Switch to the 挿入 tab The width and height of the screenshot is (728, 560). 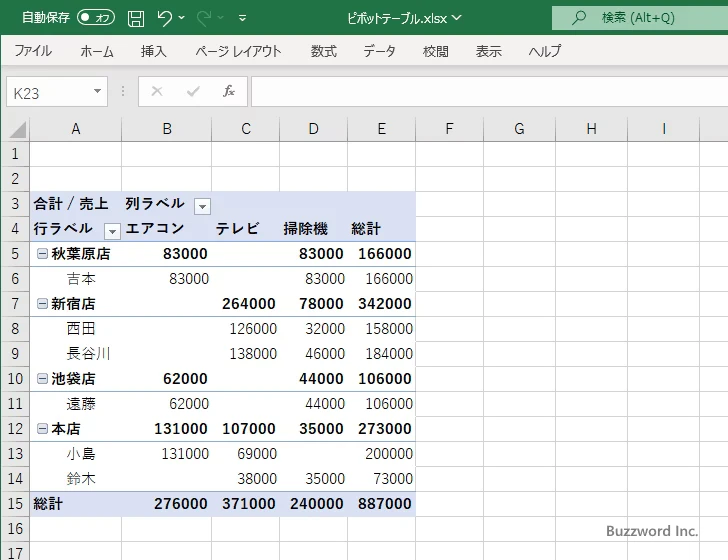[x=153, y=51]
